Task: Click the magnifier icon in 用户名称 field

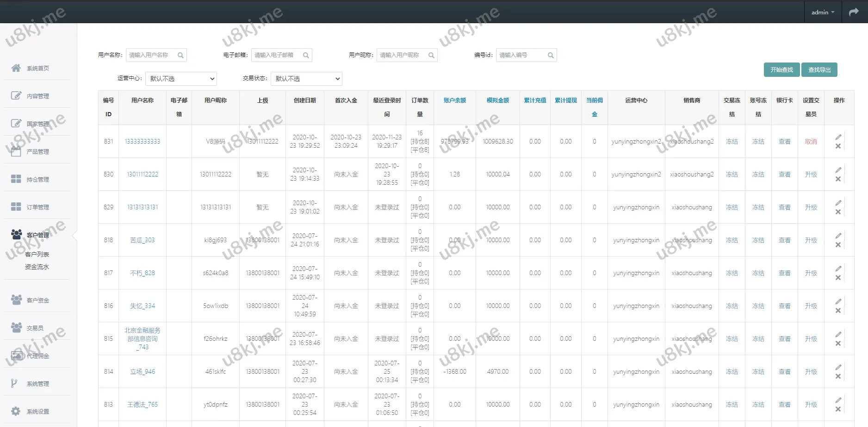Action: 181,55
